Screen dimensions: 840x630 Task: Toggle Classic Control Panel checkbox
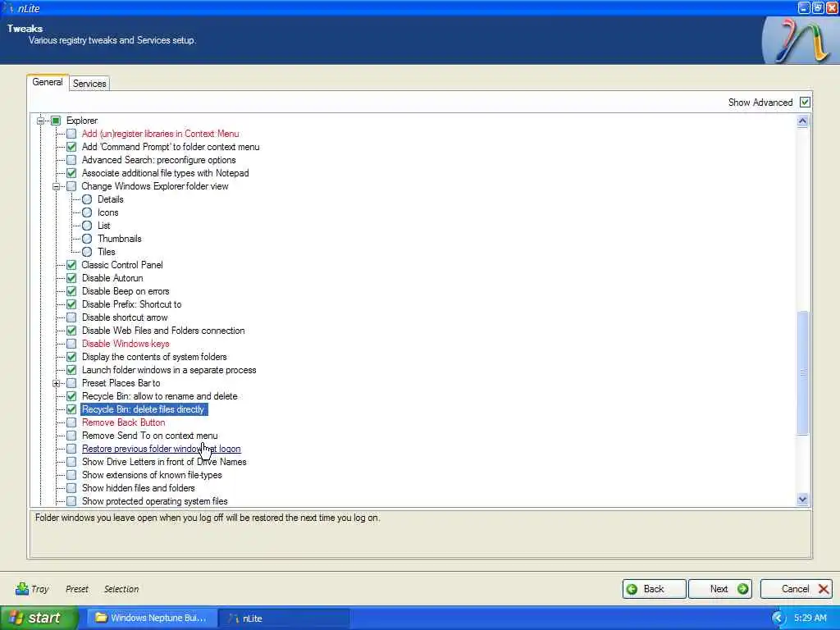coord(71,265)
